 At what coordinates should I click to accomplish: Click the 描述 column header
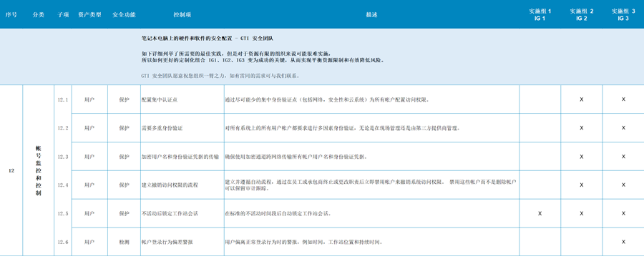click(x=371, y=15)
